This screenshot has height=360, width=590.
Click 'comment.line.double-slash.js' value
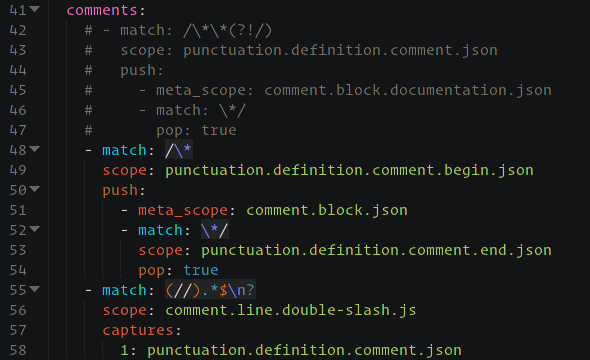pos(290,310)
